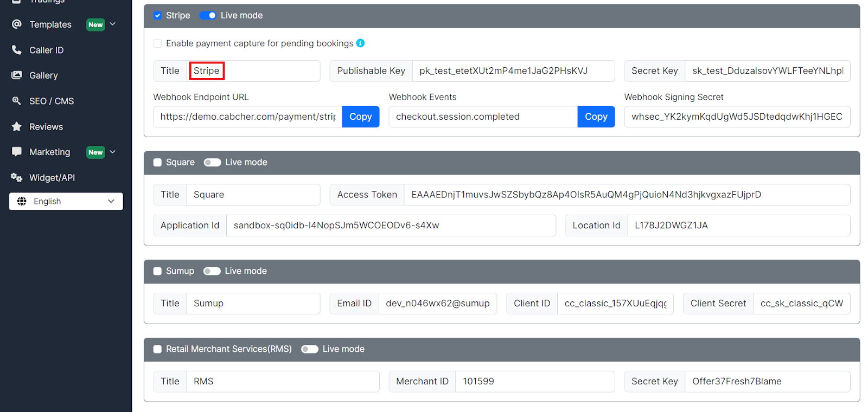Click the Stripe Title input field

[x=253, y=71]
